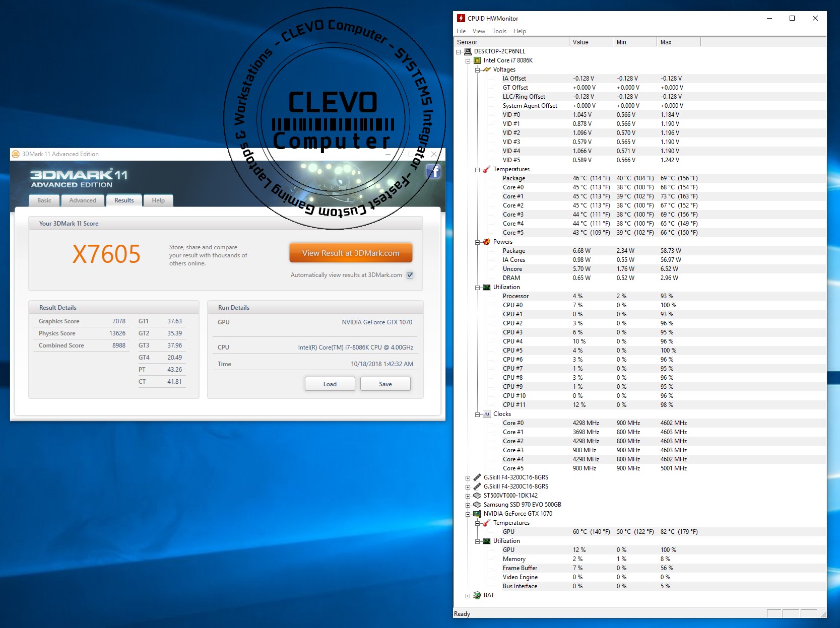The width and height of the screenshot is (840, 628).
Task: Click View Result at 3DMark.com button
Action: 351,253
